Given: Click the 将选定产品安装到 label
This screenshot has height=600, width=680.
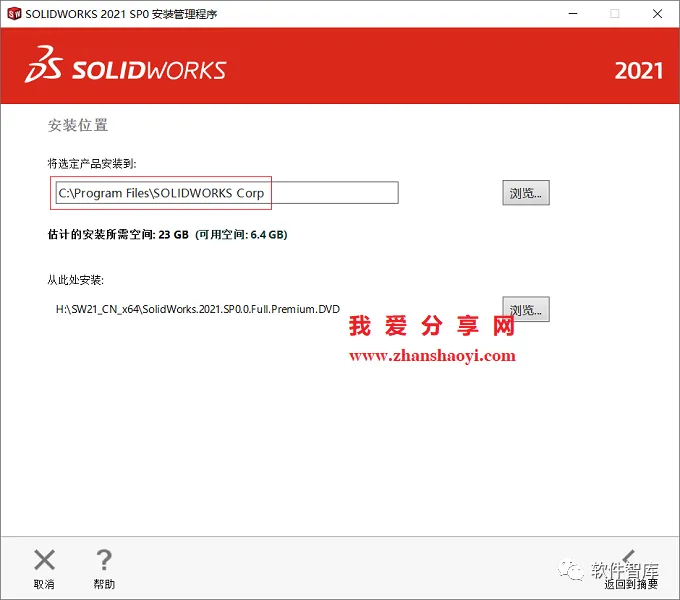Looking at the screenshot, I should [92, 164].
